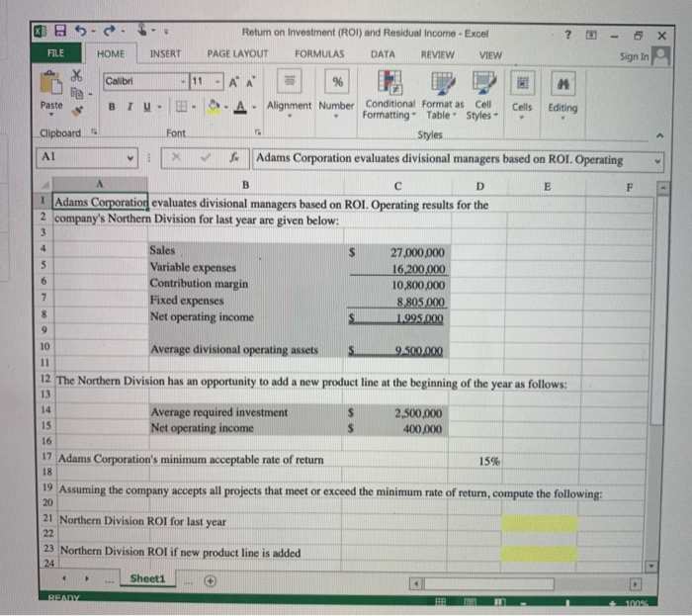The height and width of the screenshot is (616, 692).
Task: Apply yellow Fill Color bucket
Action: click(214, 107)
